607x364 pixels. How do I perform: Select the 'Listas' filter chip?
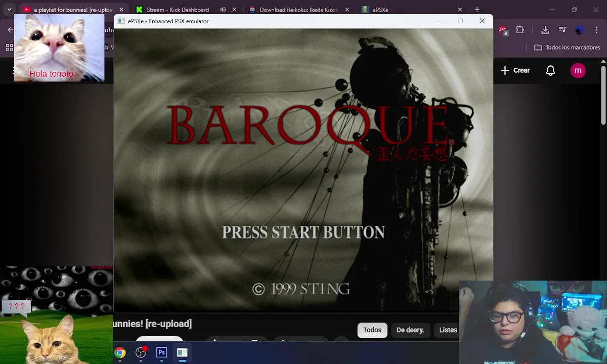pyautogui.click(x=447, y=330)
